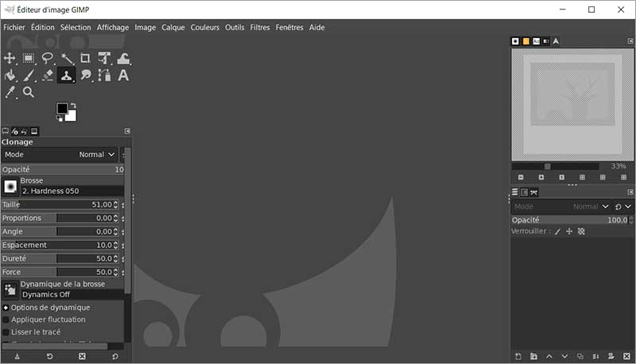Select the Zoom magnifier tool
This screenshot has width=636, height=364.
[x=29, y=92]
